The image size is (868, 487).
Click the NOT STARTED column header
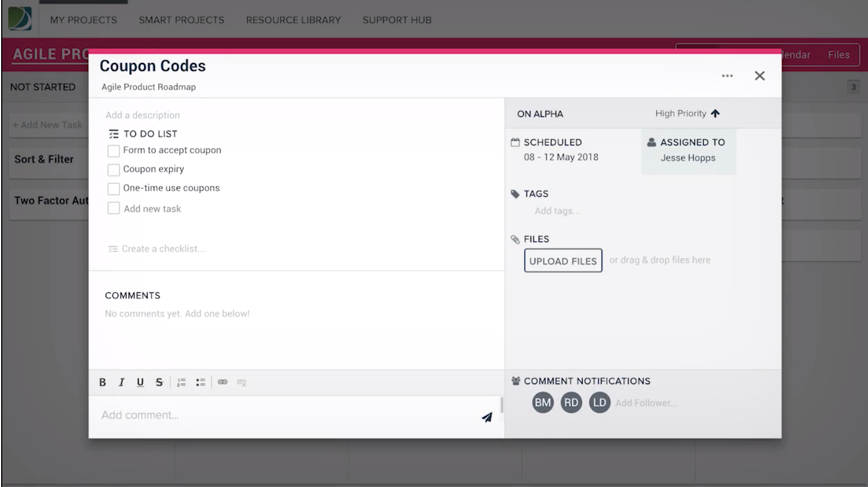[43, 87]
